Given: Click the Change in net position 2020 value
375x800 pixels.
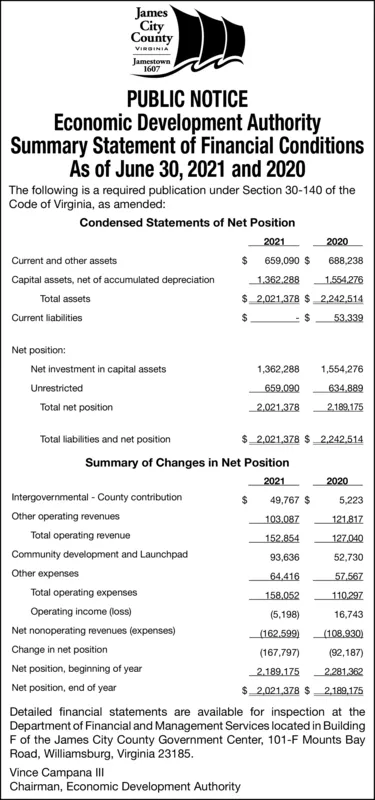Looking at the screenshot, I should 346,653.
